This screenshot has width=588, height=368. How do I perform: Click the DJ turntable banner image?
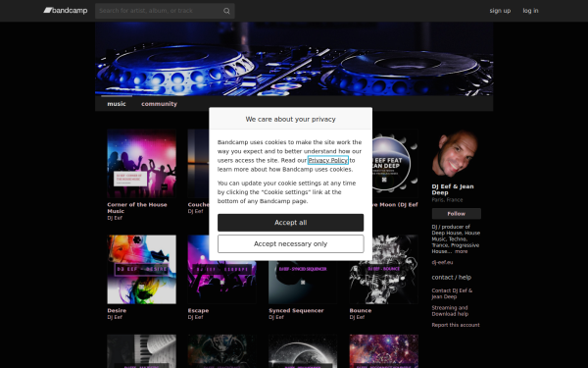(294, 59)
